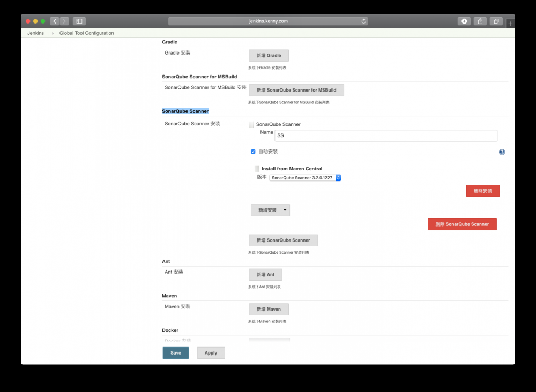Screen dimensions: 536x392
Task: Click the forward navigation arrow in Safari
Action: [x=64, y=21]
